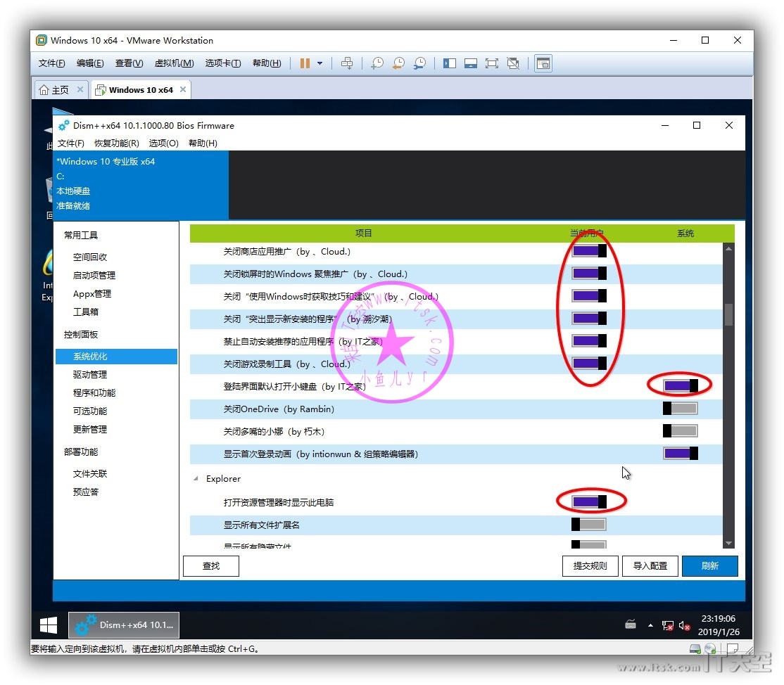The width and height of the screenshot is (784, 685).
Task: Click the 查找 button
Action: (211, 566)
